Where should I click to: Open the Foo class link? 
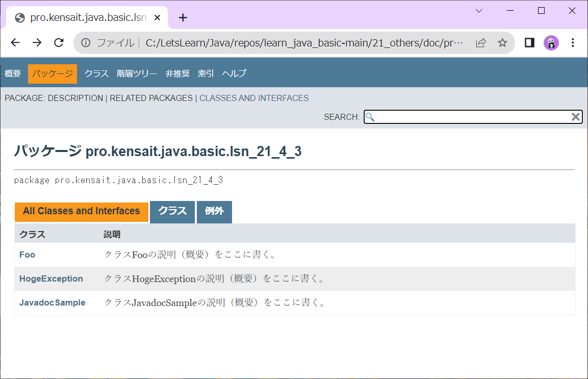click(27, 255)
